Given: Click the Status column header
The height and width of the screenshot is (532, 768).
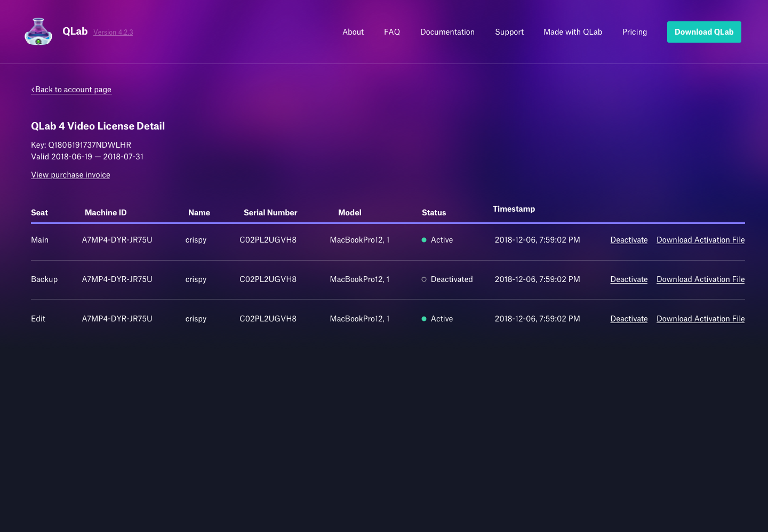Looking at the screenshot, I should click(434, 213).
